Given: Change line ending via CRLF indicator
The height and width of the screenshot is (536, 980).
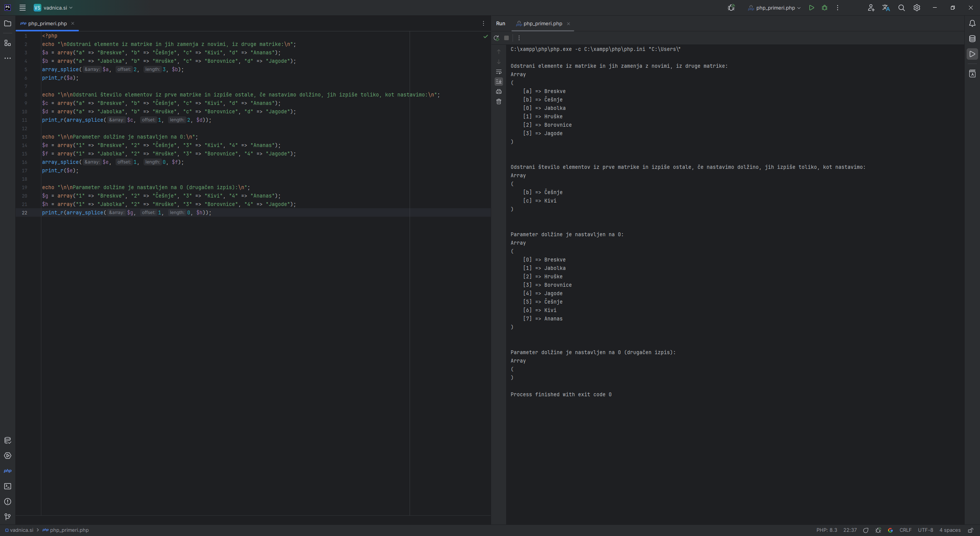Looking at the screenshot, I should (905, 530).
